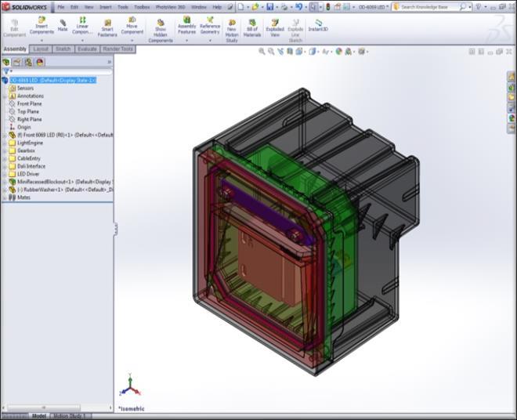Open the Bill of Materials tool
The width and height of the screenshot is (517, 420).
click(252, 28)
